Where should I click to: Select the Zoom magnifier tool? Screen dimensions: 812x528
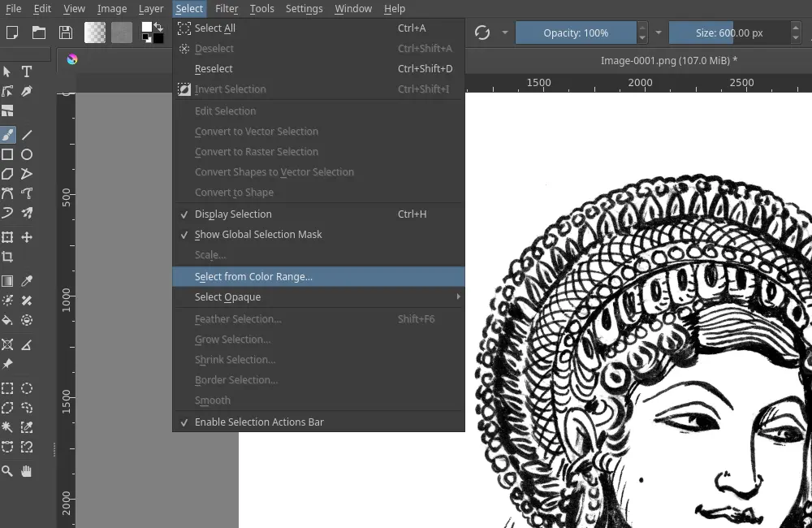7,471
